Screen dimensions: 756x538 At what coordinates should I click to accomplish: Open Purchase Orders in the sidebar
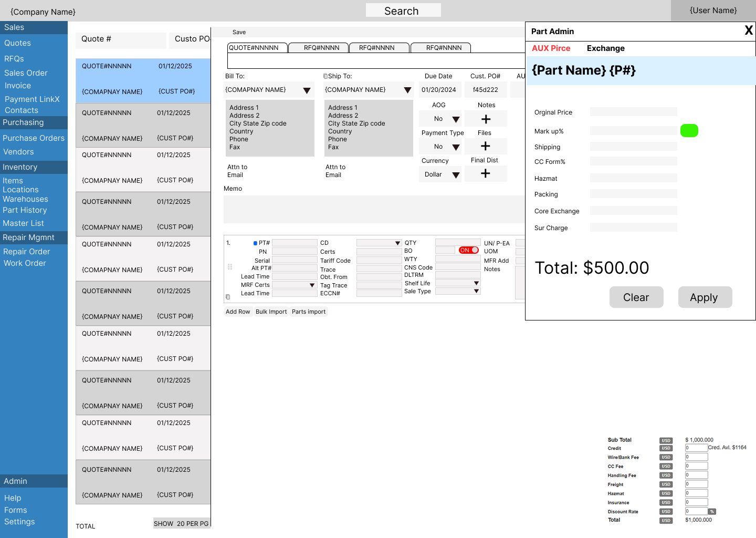34,138
